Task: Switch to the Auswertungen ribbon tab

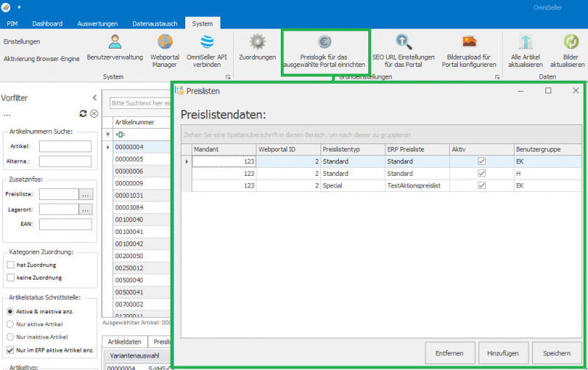Action: [96, 24]
